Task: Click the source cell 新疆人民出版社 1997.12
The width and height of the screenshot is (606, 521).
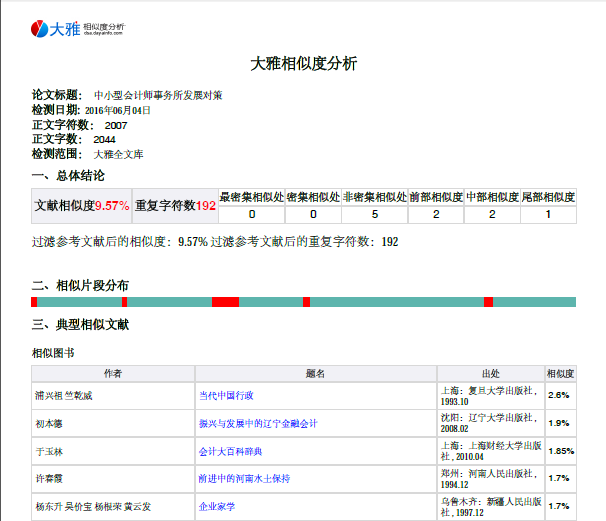Action: (x=491, y=507)
